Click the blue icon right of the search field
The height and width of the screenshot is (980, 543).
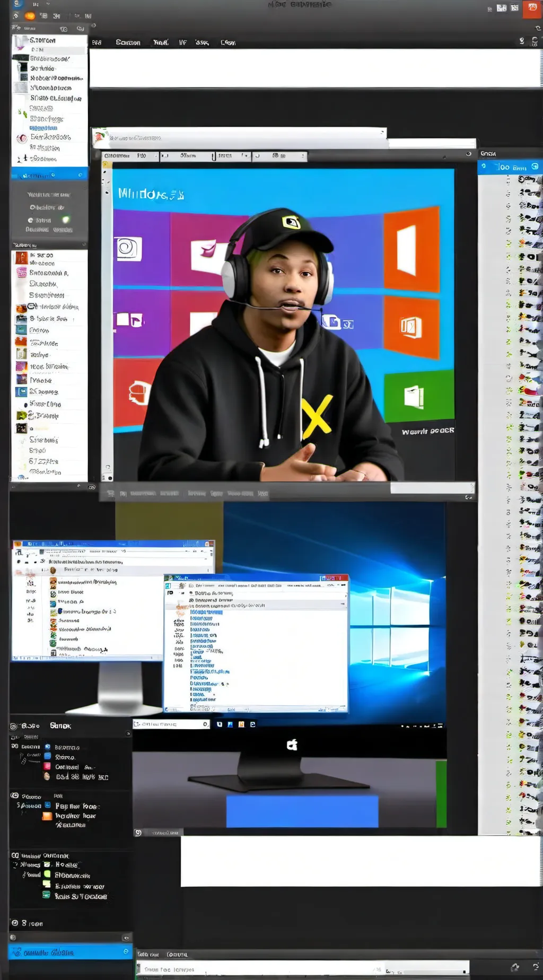click(x=230, y=724)
